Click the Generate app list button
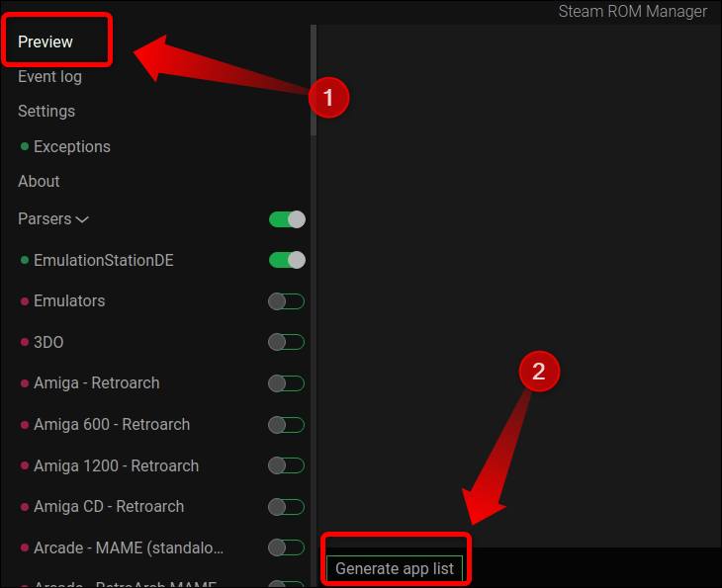722x588 pixels. pyautogui.click(x=395, y=568)
